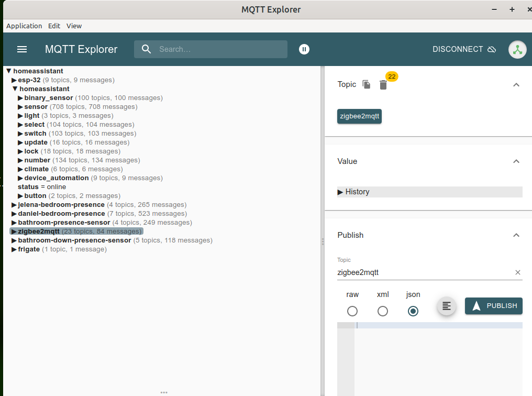Screen dimensions: 532x396
Task: Clear the Publish topic field with the X
Action: point(517,272)
